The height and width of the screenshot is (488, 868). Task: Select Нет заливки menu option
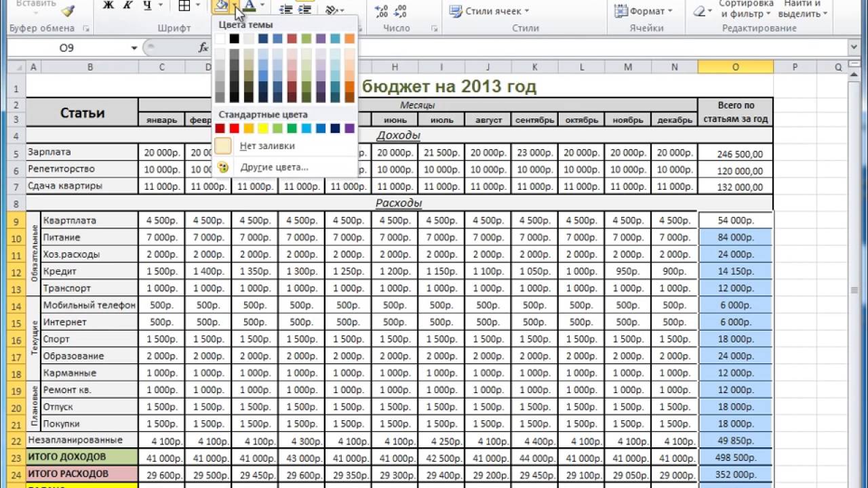(x=285, y=146)
